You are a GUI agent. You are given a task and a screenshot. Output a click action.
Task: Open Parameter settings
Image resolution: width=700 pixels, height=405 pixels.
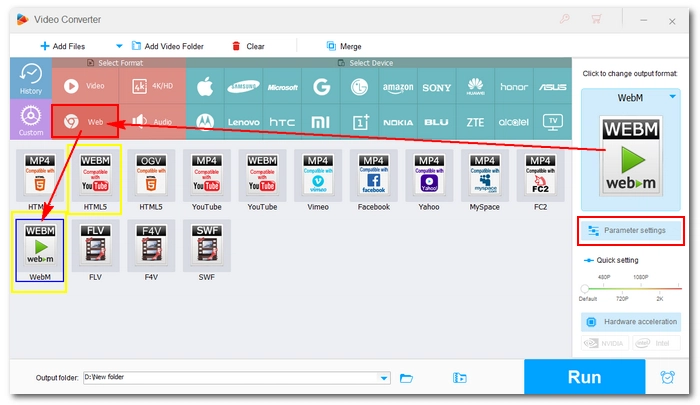click(630, 230)
